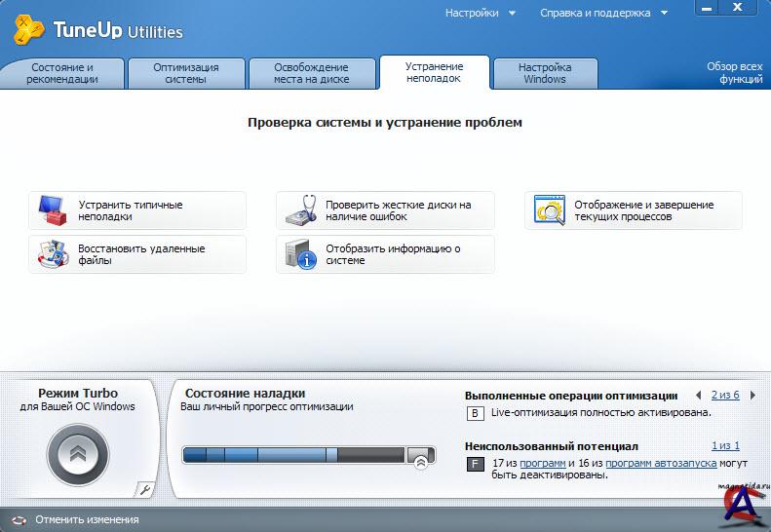Image resolution: width=771 pixels, height=532 pixels.
Task: Open the running processes magnifier icon
Action: (x=549, y=210)
